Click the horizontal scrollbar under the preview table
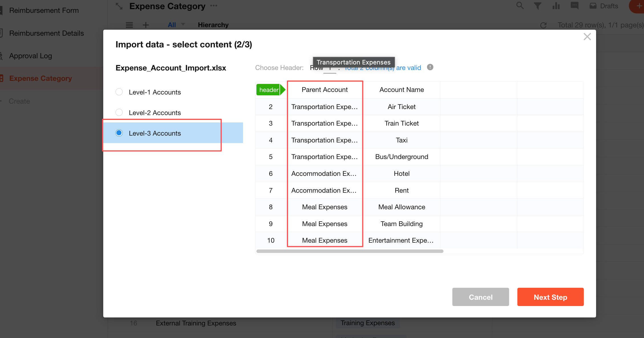Image resolution: width=644 pixels, height=338 pixels. pos(350,251)
